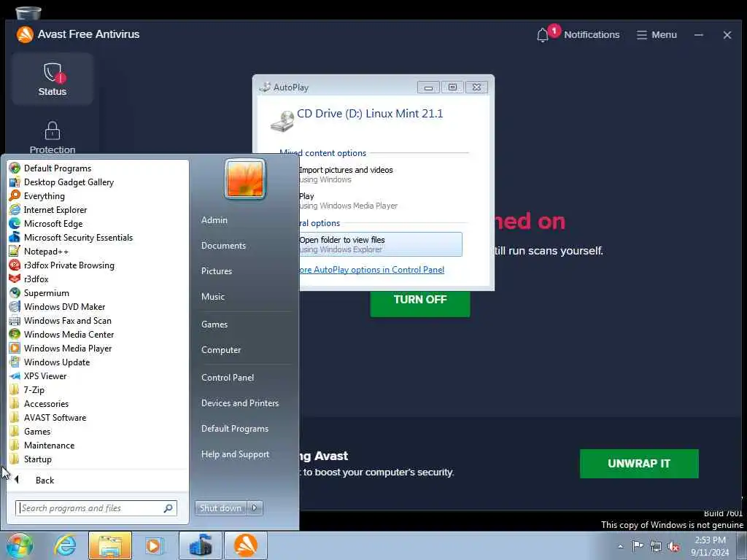Open Control Panel from Start menu
The image size is (747, 560).
[x=228, y=378]
